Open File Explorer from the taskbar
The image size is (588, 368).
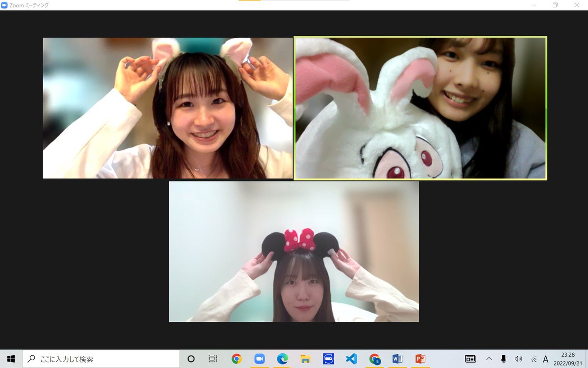click(x=305, y=359)
